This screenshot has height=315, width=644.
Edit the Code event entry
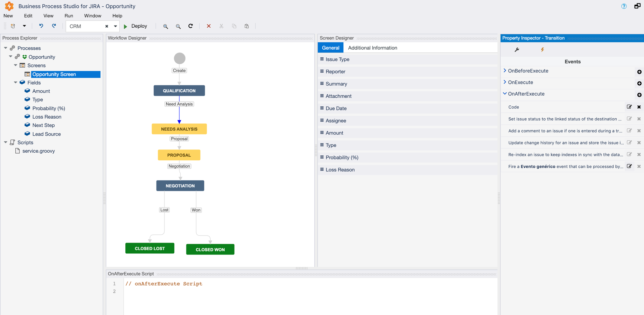pos(629,107)
